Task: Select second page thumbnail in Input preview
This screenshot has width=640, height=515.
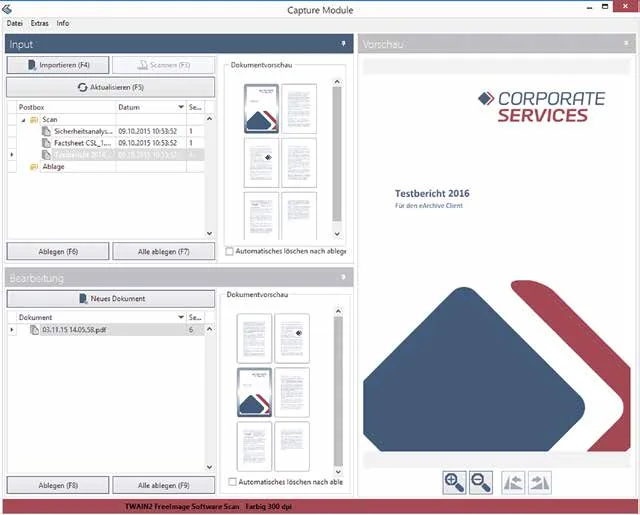Action: [x=299, y=109]
